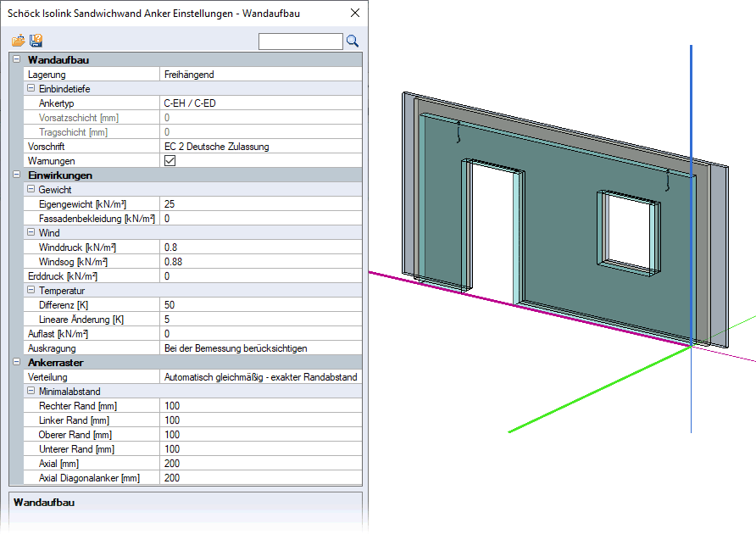The image size is (756, 534).
Task: Select the Erddruck [kN/m²] label
Action: tap(63, 276)
